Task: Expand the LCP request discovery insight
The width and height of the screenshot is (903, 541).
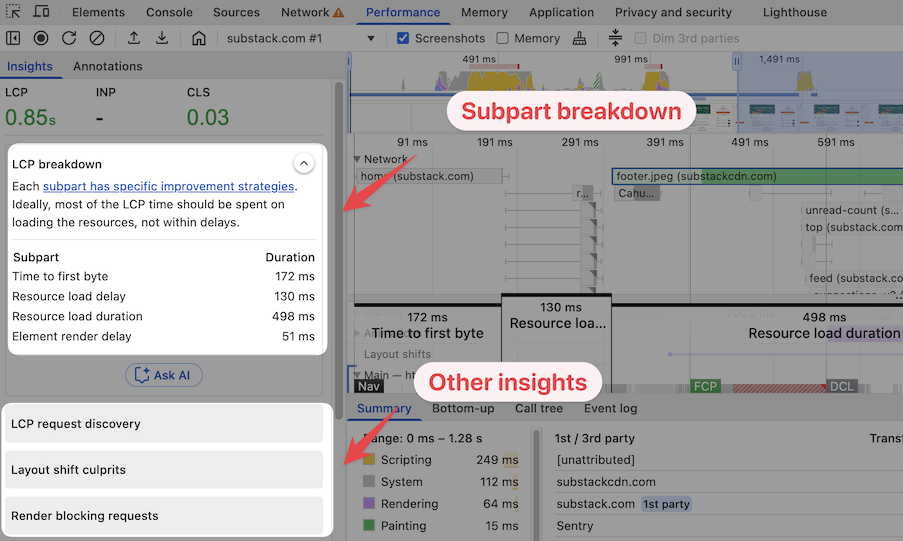Action: [x=164, y=424]
